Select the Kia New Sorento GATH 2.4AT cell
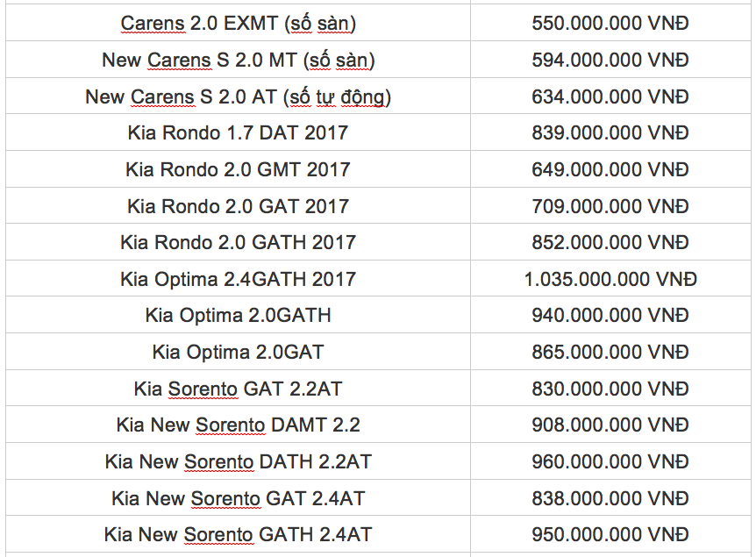Viewport: 756px width, 557px height. [x=238, y=535]
